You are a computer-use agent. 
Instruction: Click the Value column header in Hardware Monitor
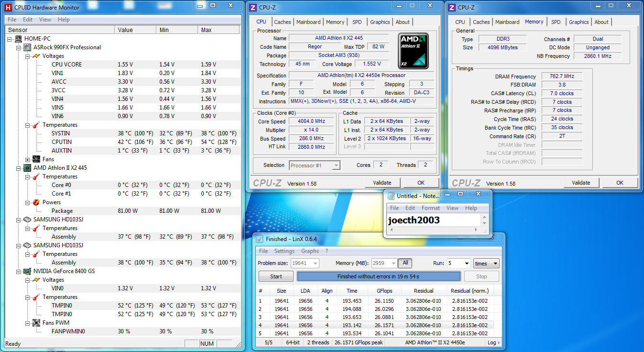[135, 30]
